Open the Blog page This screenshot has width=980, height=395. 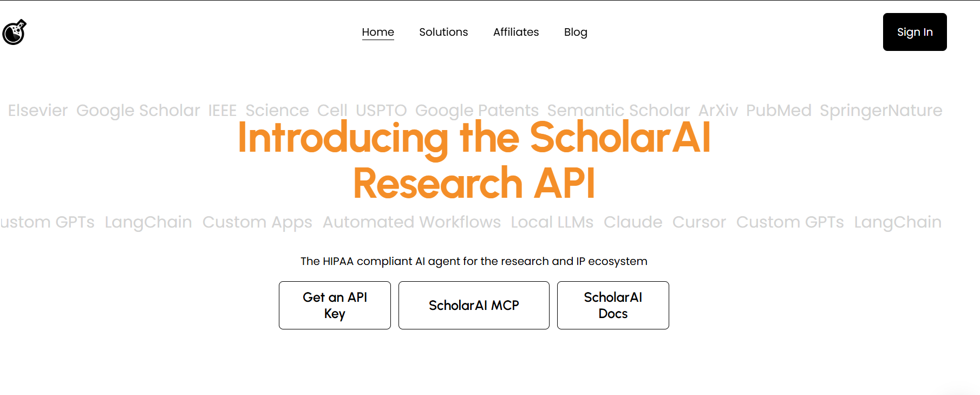tap(575, 32)
